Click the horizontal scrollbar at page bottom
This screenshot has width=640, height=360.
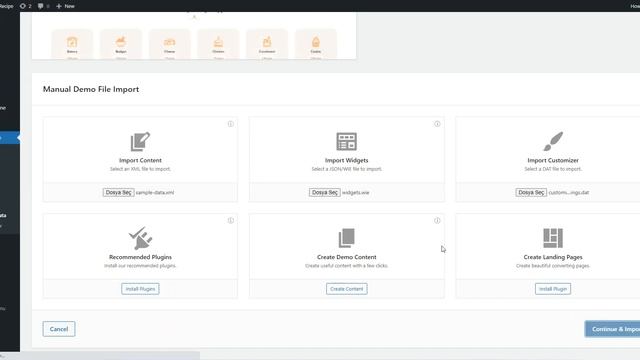[x=100, y=356]
